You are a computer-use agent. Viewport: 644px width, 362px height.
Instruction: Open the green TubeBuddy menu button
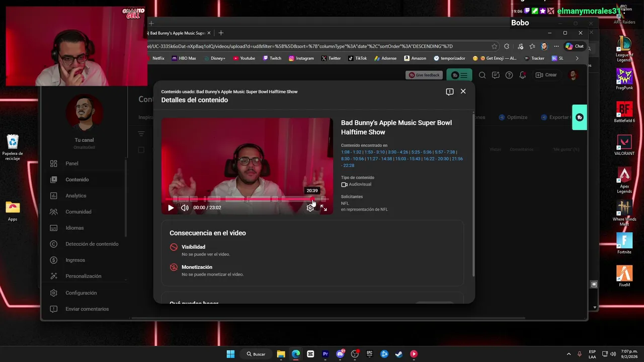coord(459,75)
